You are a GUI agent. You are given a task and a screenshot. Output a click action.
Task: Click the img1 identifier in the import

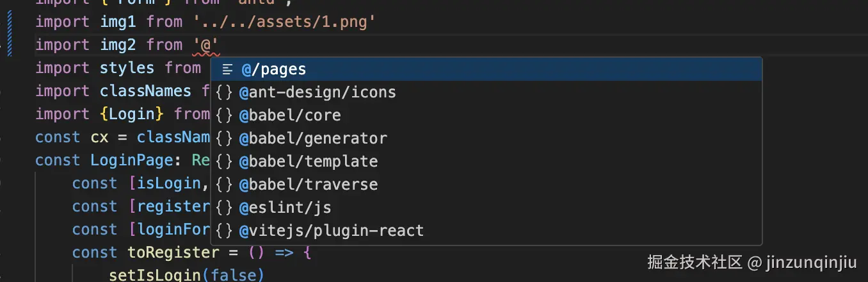(118, 22)
